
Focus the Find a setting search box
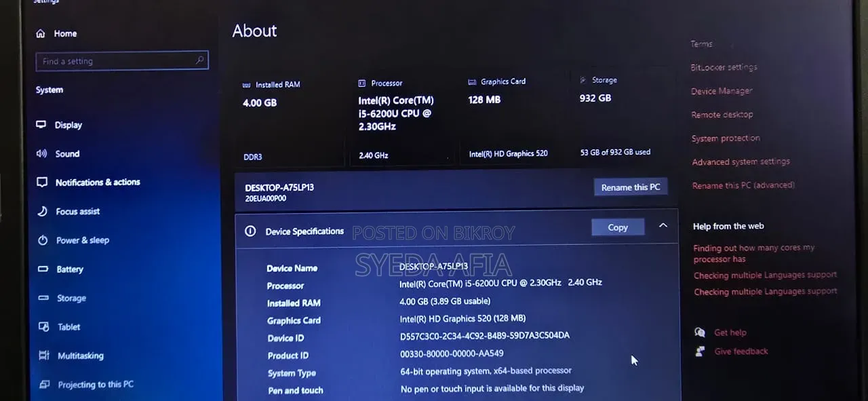(122, 61)
